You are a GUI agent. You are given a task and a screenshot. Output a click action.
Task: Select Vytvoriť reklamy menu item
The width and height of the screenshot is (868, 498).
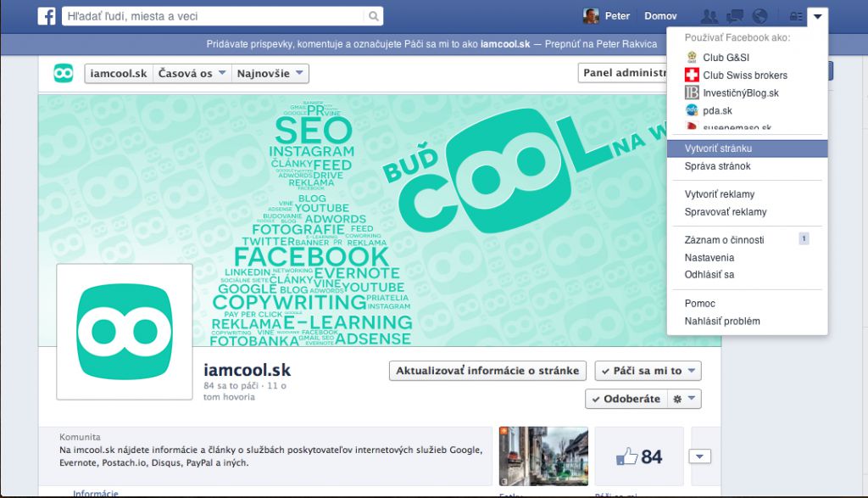(x=748, y=194)
